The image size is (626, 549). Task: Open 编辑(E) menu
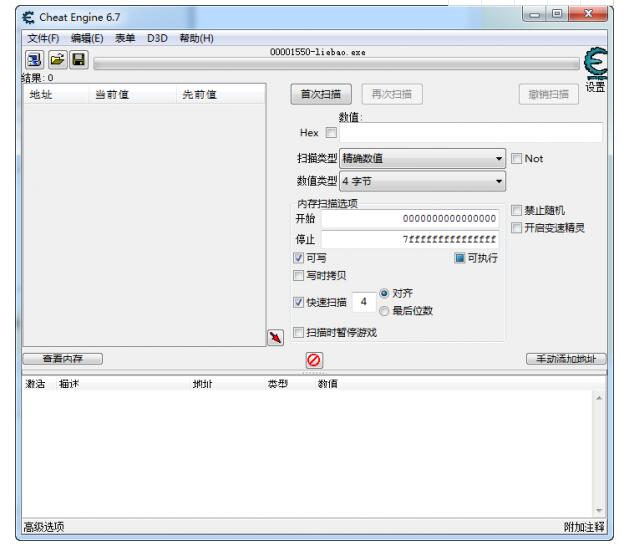[87, 38]
